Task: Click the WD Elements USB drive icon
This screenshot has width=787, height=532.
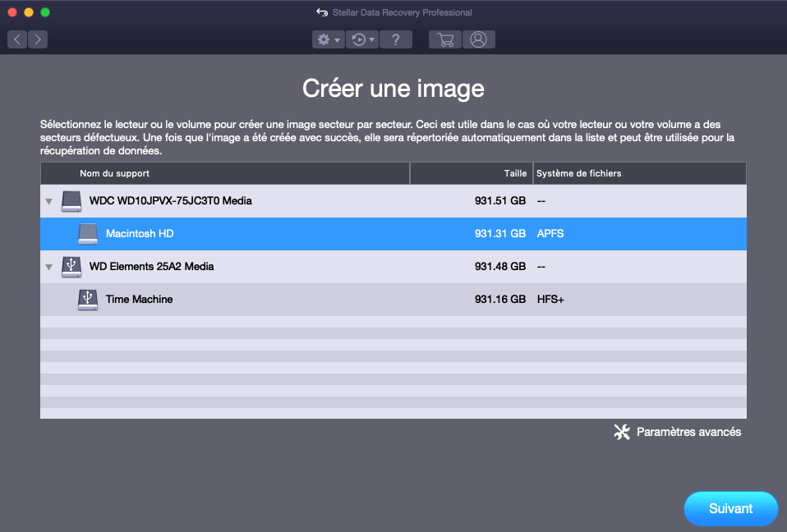Action: click(71, 267)
